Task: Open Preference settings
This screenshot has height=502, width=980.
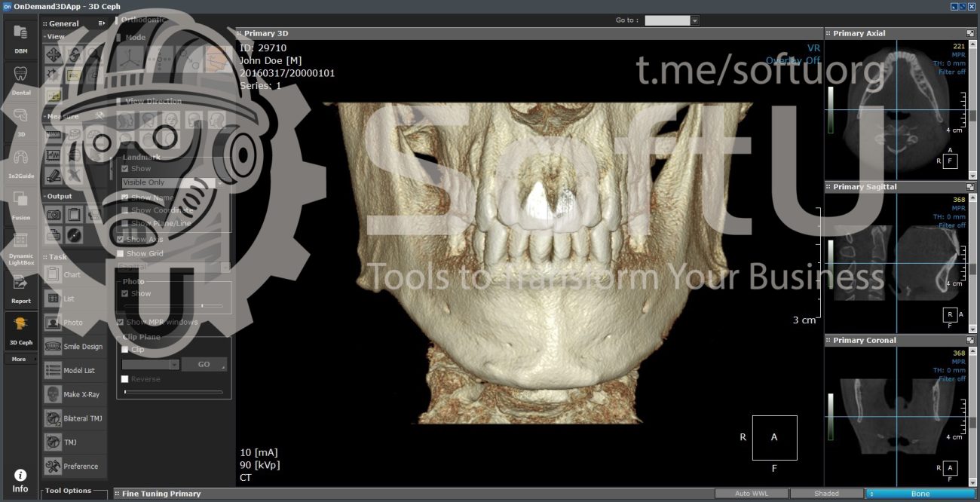Action: click(74, 466)
